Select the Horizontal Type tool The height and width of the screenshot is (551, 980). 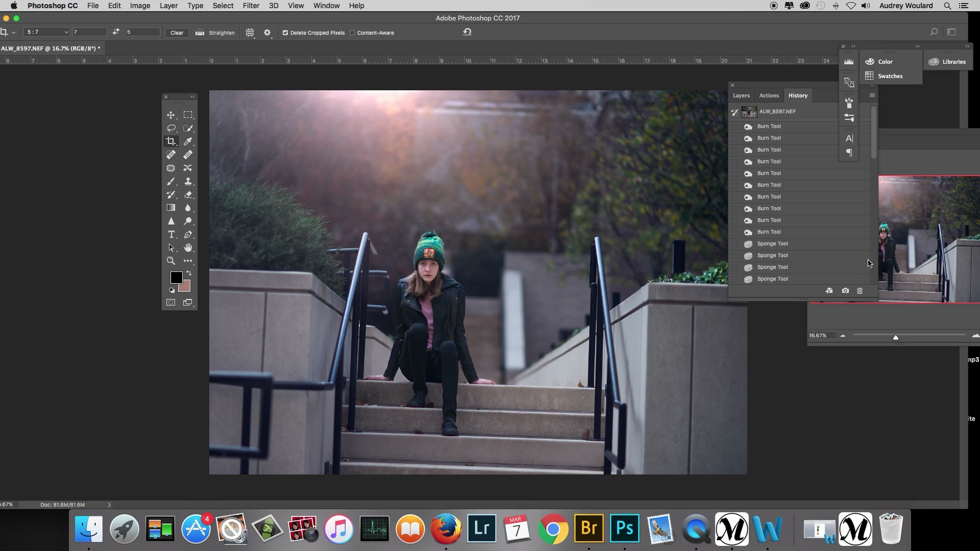pyautogui.click(x=171, y=234)
